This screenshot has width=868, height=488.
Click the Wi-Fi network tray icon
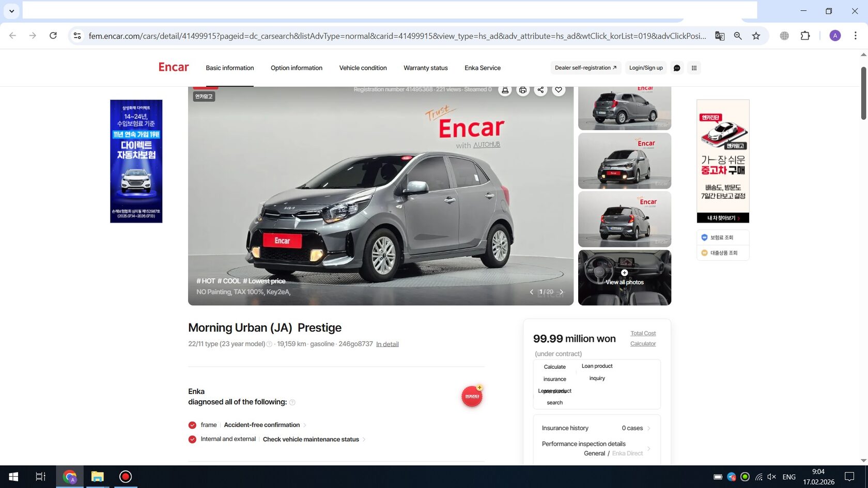click(758, 477)
